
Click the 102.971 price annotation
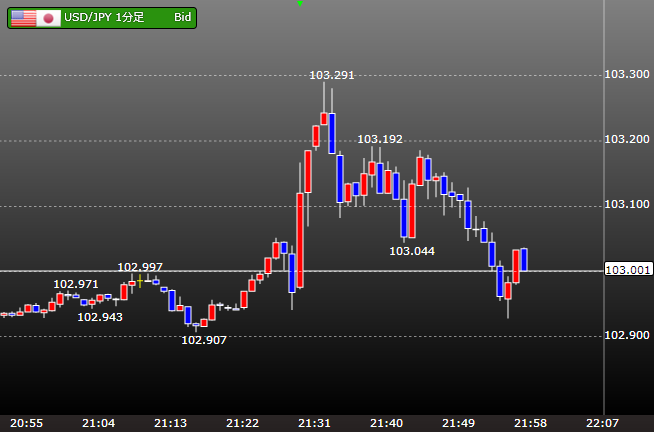click(x=76, y=285)
